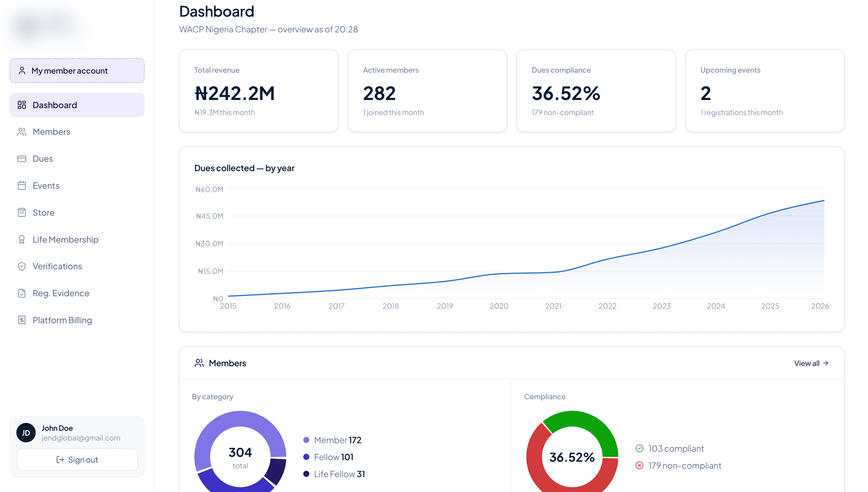Image resolution: width=868 pixels, height=492 pixels.
Task: Open Reg. Evidence page
Action: click(77, 293)
